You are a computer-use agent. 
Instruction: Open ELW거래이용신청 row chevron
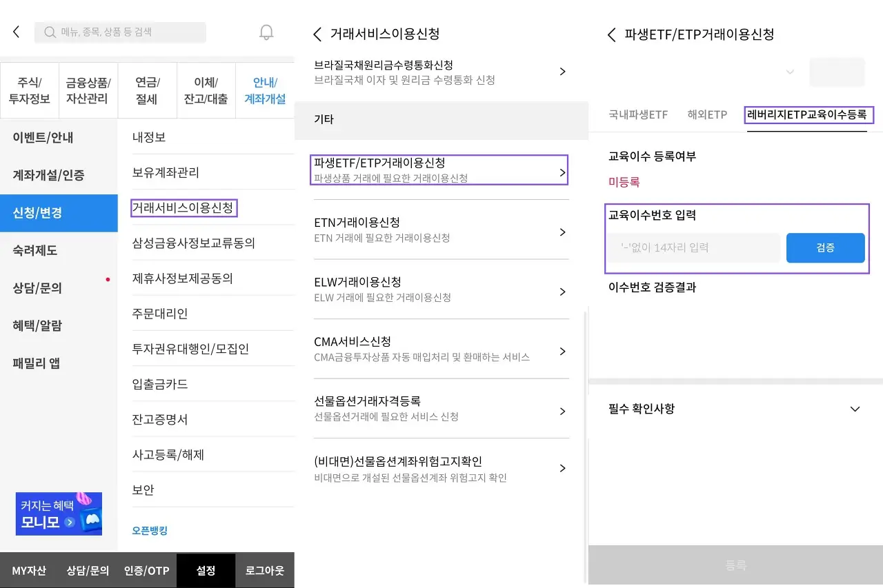pyautogui.click(x=562, y=292)
